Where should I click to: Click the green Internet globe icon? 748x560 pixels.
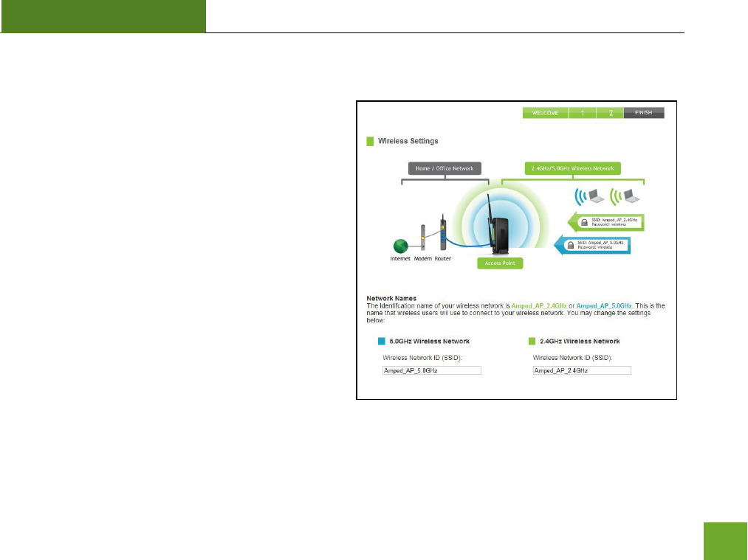click(401, 246)
